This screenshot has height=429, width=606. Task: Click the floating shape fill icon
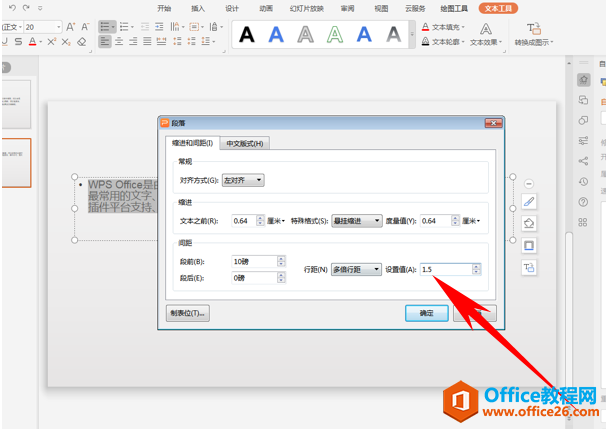(x=529, y=223)
